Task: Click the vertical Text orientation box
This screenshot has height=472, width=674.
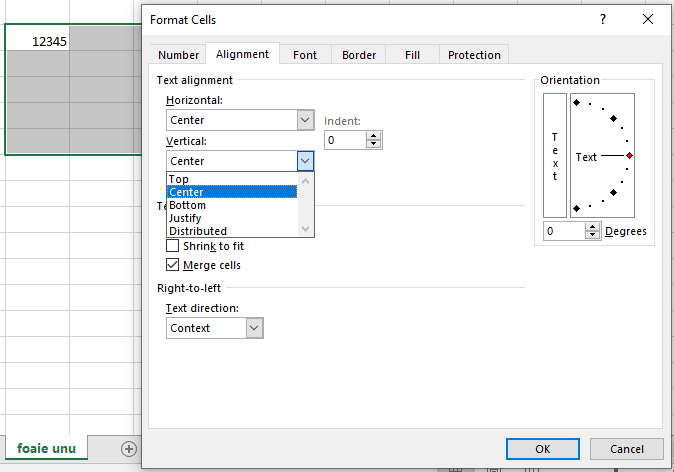Action: click(555, 156)
